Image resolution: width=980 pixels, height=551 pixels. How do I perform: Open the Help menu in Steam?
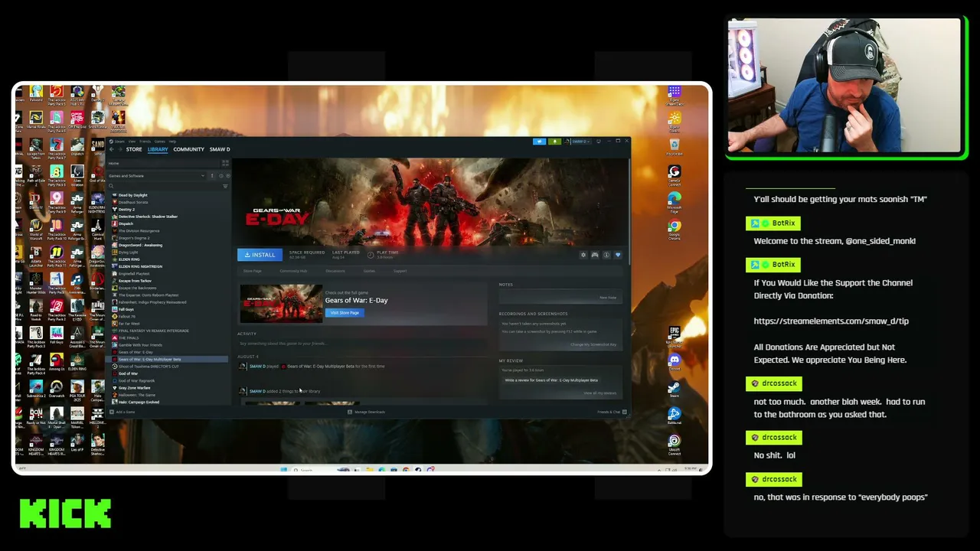tap(172, 142)
